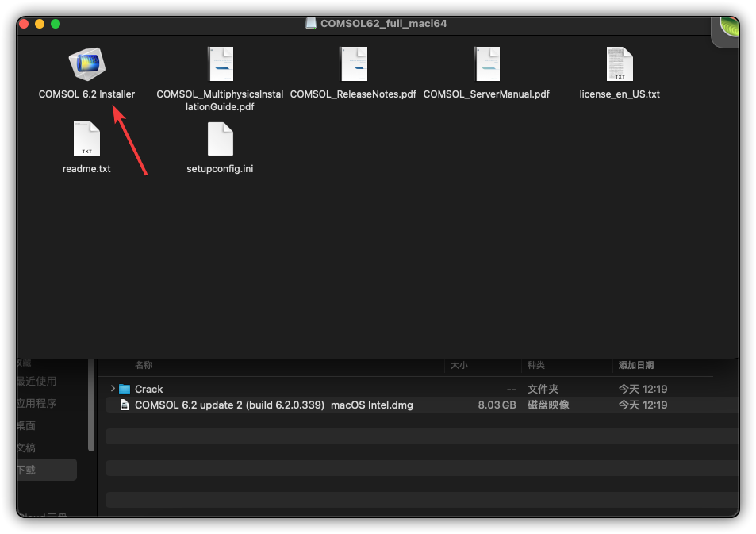Open the COMSOL_MultiphysicsInstallationGuide.pdf file icon
Viewport: 756px width, 534px height.
coord(221,64)
